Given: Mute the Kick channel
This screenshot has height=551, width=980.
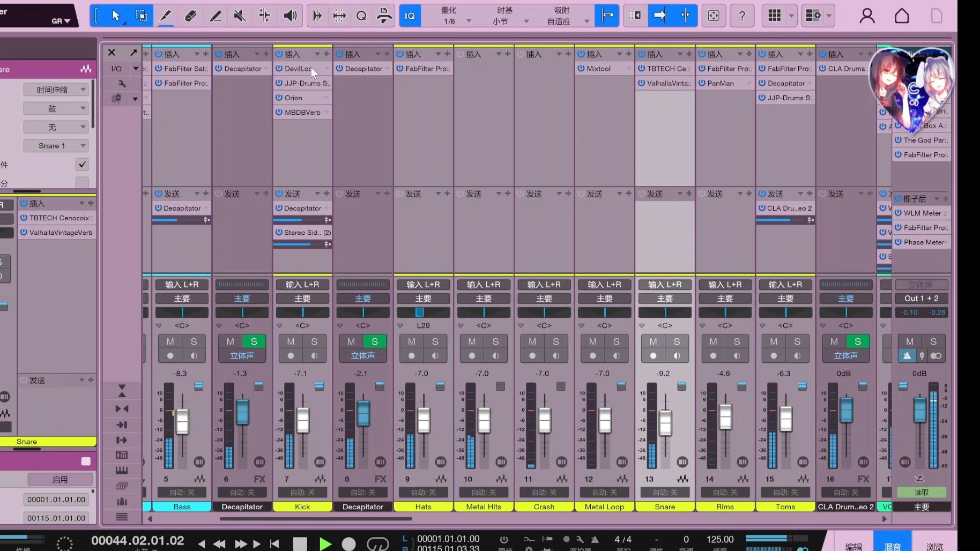Looking at the screenshot, I should pyautogui.click(x=291, y=341).
